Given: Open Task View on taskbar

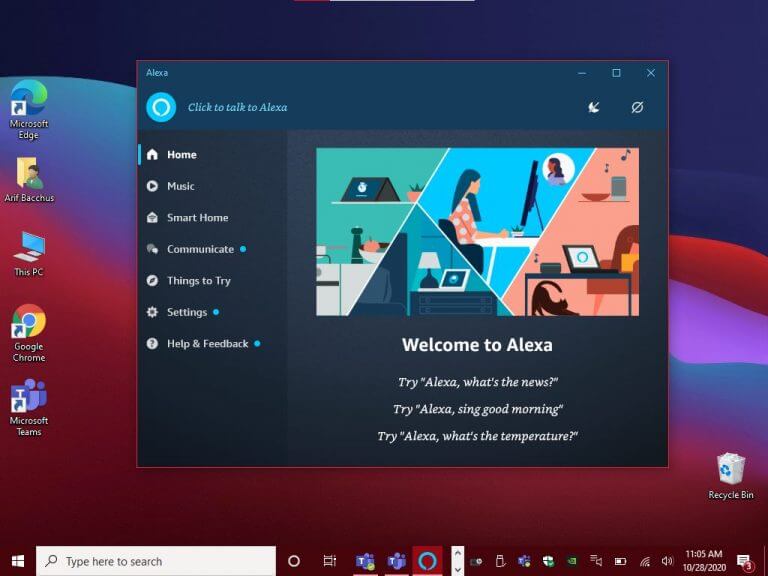Looking at the screenshot, I should pos(330,561).
